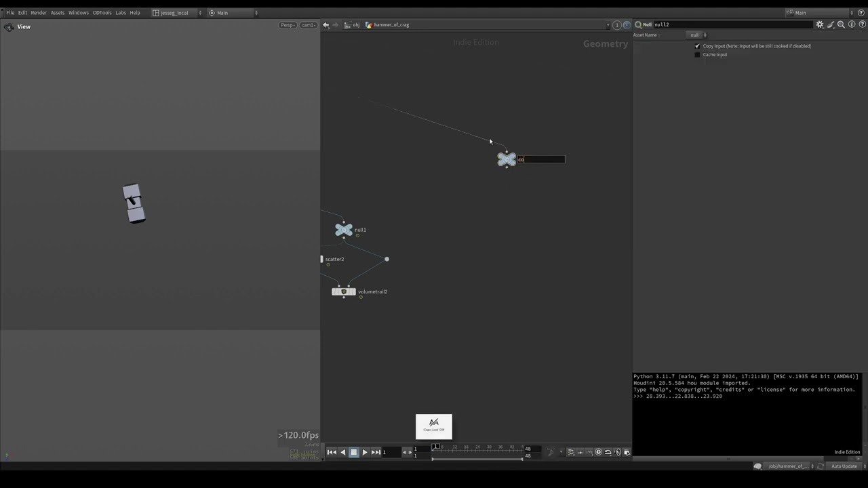Open the Help menu
The image size is (868, 488).
[x=135, y=13]
